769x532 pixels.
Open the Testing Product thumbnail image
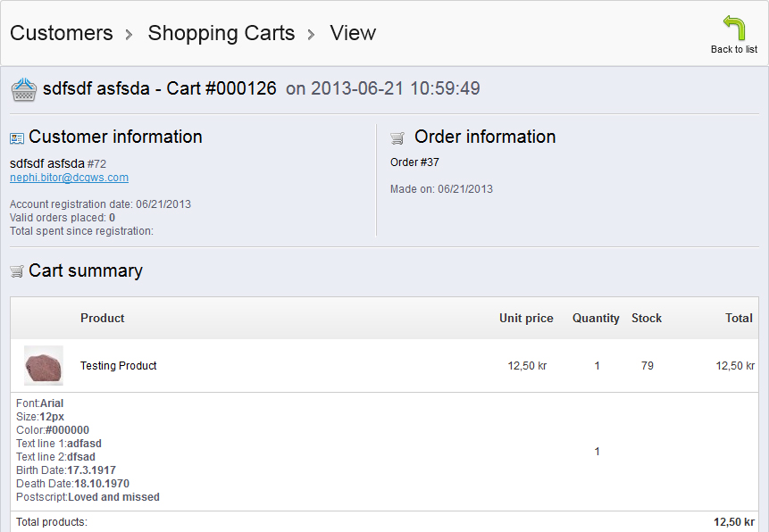pyautogui.click(x=43, y=365)
